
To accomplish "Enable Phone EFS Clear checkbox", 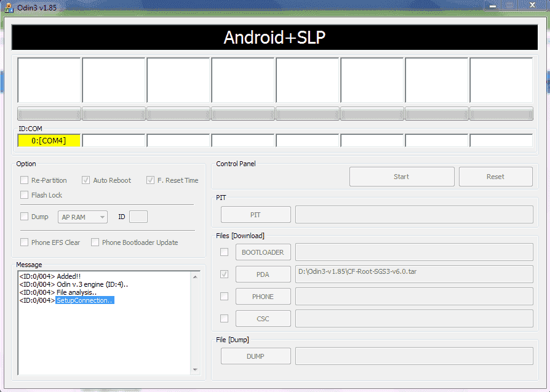I will pos(24,242).
